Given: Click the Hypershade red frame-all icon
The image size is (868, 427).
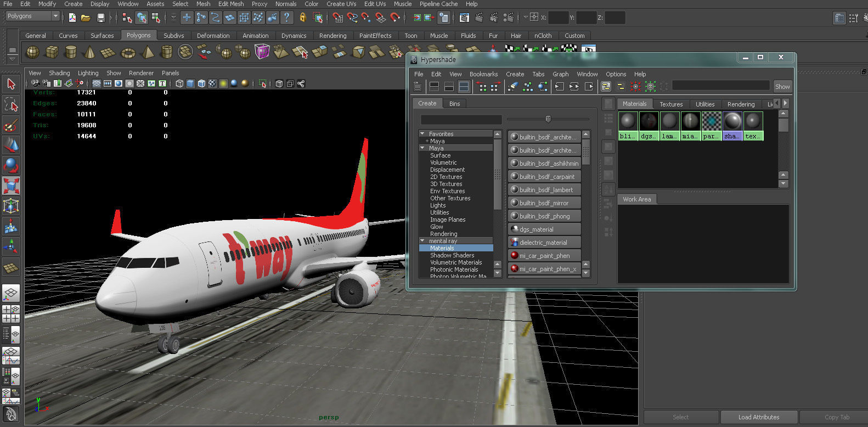Looking at the screenshot, I should (635, 86).
